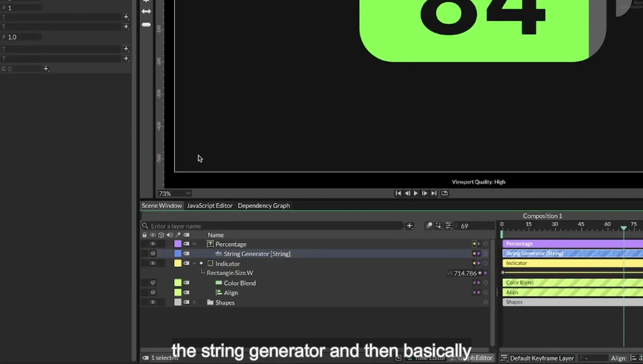
Task: Click previous keyframe arrow on Indicator row
Action: [474, 263]
